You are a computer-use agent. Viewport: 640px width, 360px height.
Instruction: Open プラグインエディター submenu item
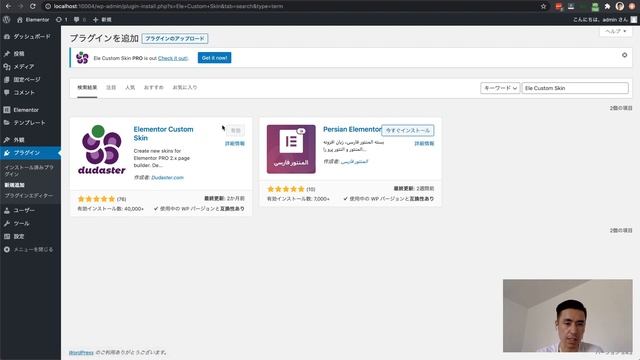[29, 196]
